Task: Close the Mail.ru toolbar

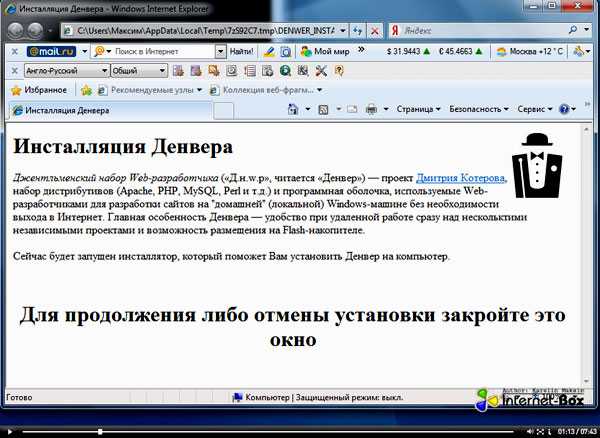Action: tap(15, 52)
